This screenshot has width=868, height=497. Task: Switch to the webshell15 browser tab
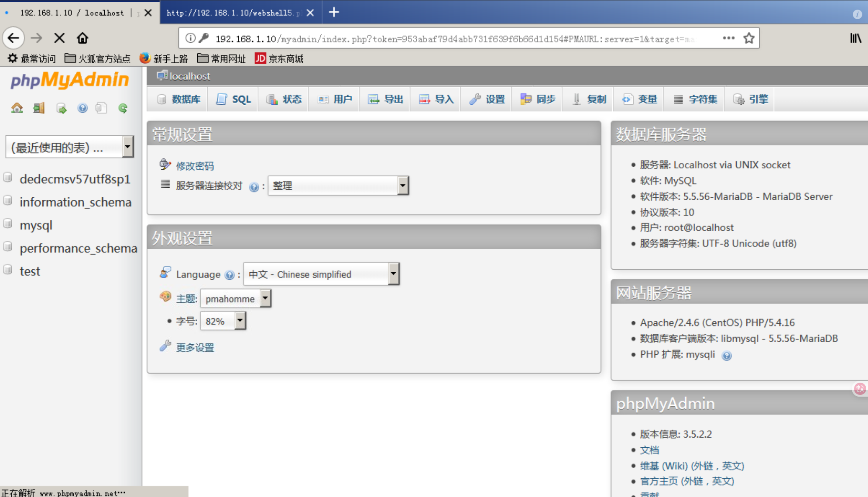pos(233,13)
